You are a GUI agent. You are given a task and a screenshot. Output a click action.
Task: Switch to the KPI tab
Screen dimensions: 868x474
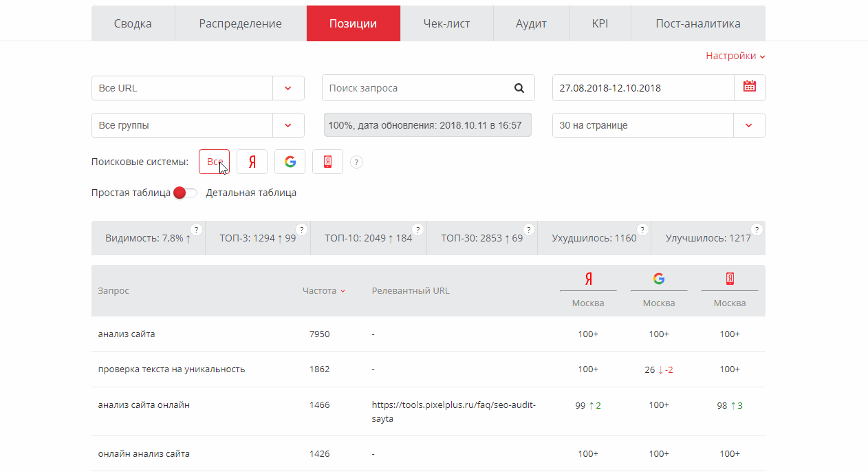tap(600, 23)
